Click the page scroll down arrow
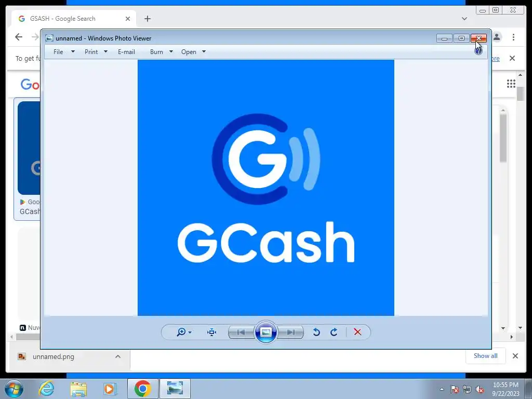This screenshot has height=399, width=532. click(521, 328)
